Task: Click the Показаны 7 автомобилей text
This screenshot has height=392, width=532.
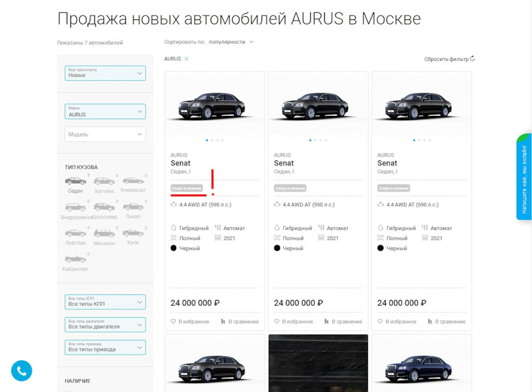Action: tap(90, 43)
